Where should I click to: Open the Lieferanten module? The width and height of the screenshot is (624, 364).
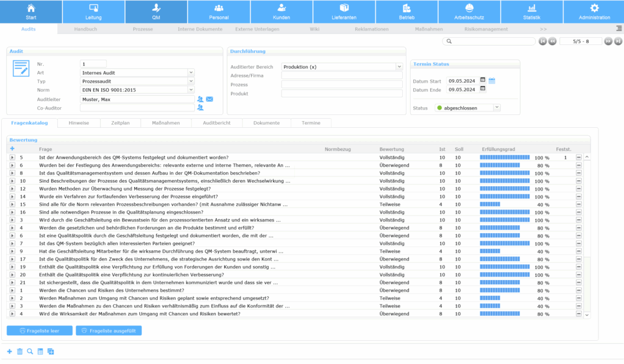click(344, 12)
